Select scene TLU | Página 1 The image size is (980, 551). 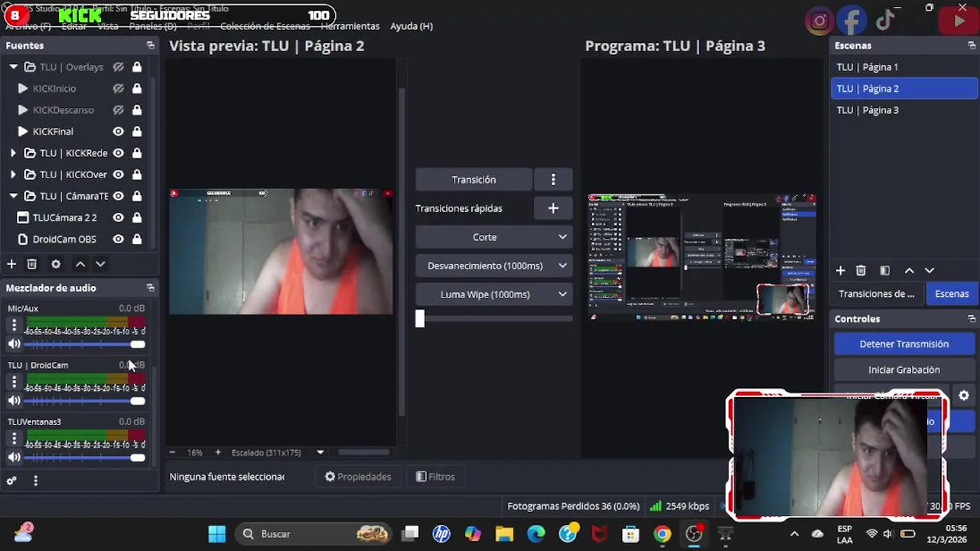[x=903, y=67]
